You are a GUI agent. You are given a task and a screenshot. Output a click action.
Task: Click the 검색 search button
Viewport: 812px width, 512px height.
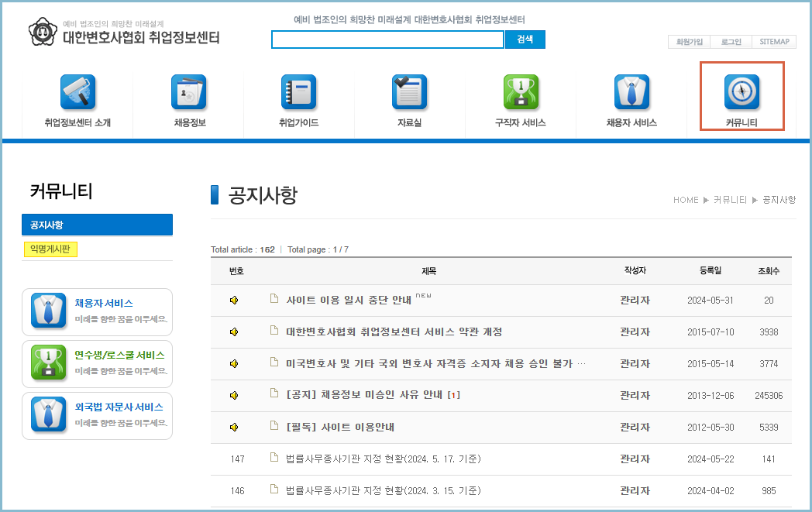point(525,39)
